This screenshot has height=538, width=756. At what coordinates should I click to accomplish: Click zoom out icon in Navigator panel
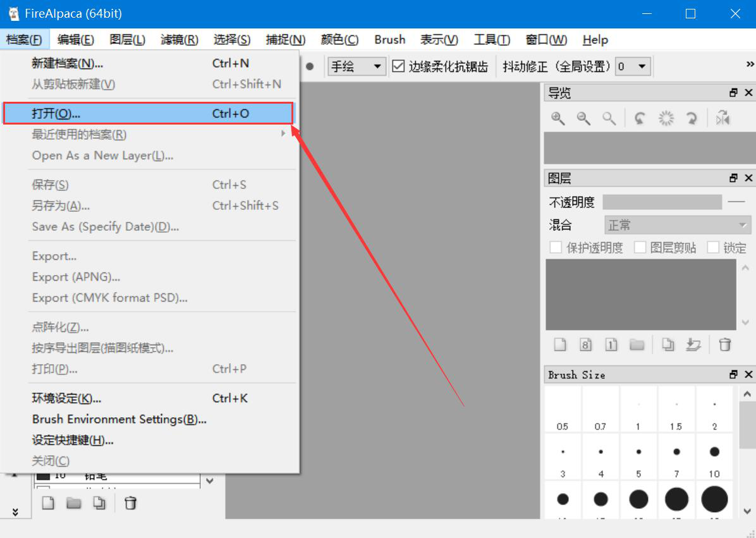click(583, 118)
